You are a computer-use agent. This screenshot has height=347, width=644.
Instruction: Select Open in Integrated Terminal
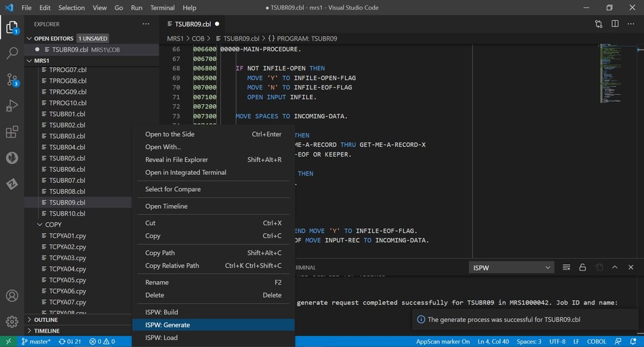click(x=214, y=172)
